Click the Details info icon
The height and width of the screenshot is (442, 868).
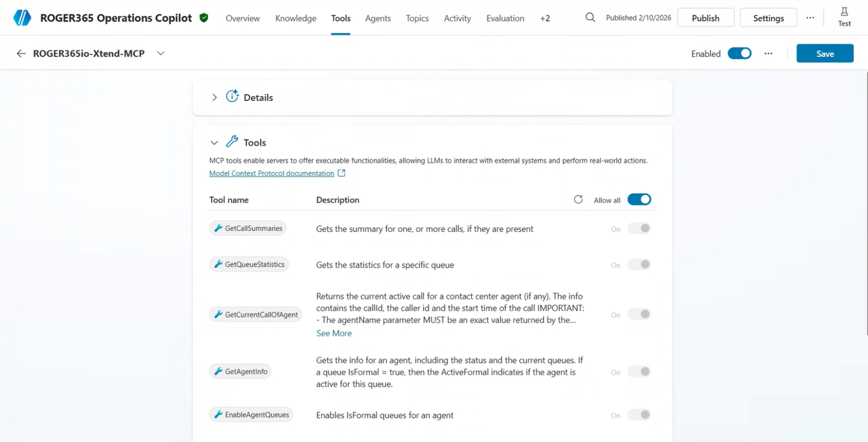click(x=232, y=96)
